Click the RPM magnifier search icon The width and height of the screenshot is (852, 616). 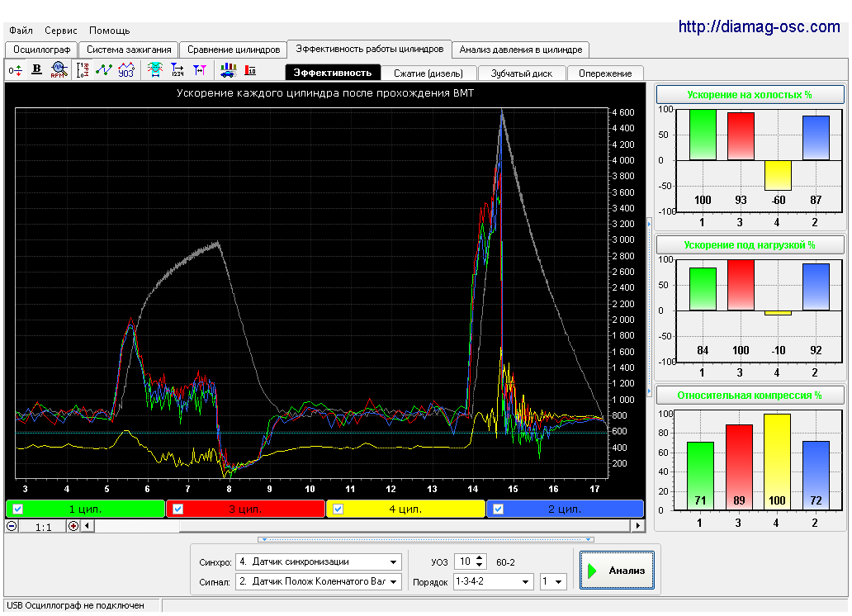[59, 69]
